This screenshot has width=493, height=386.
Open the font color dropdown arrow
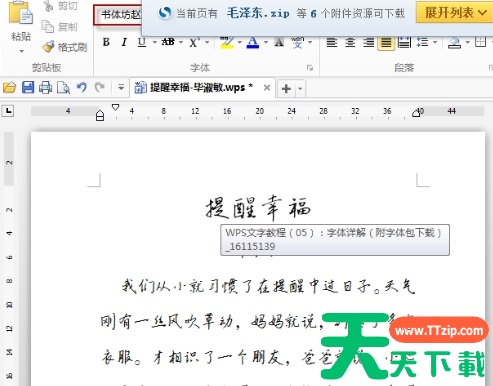(x=266, y=42)
